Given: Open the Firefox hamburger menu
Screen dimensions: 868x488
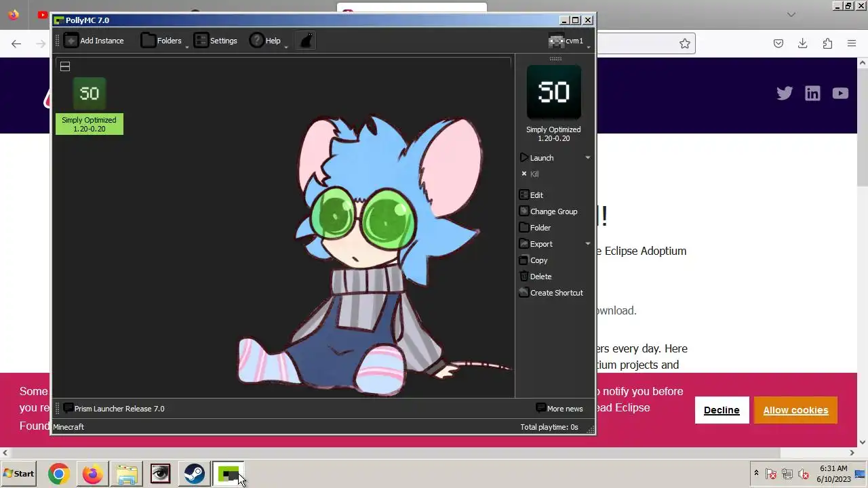Looking at the screenshot, I should (x=852, y=43).
